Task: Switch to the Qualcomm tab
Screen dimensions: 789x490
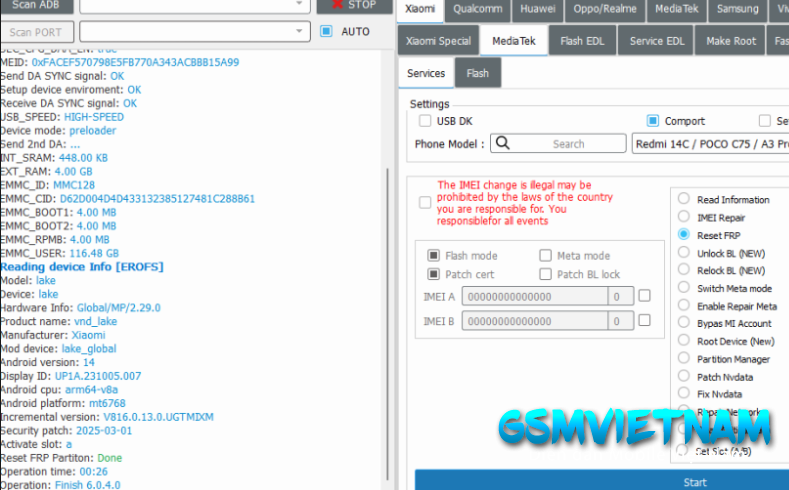Action: (477, 9)
